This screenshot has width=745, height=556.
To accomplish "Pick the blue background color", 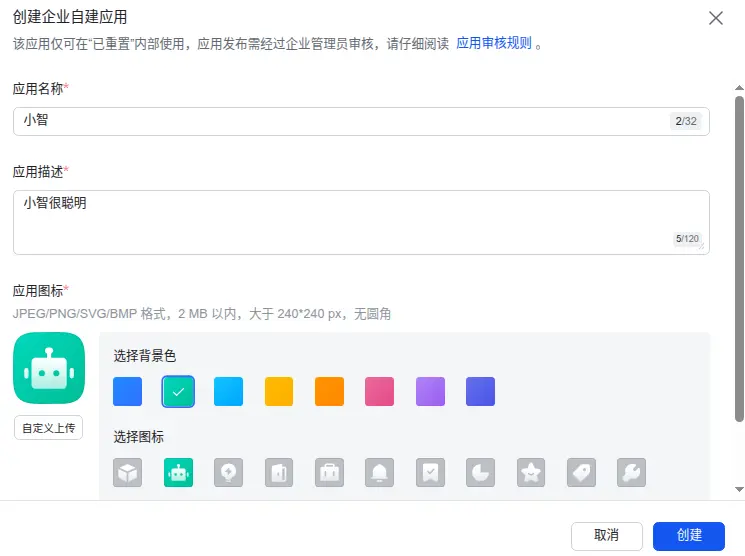I will click(x=127, y=392).
